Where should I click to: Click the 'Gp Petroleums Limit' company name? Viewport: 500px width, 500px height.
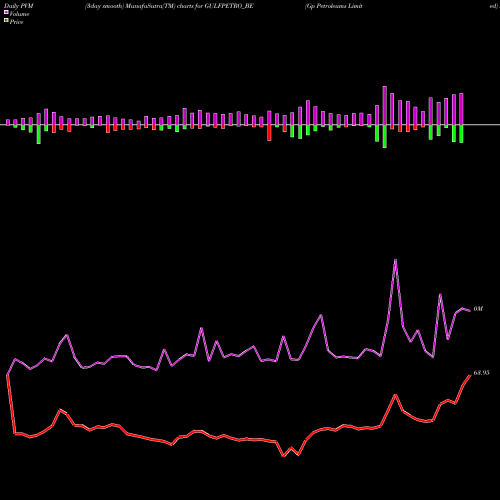point(334,6)
